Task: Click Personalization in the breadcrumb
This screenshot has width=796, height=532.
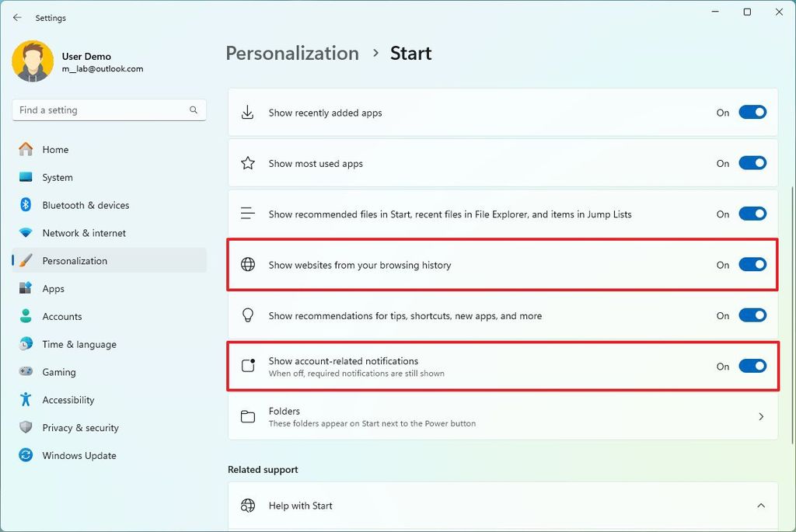Action: click(x=292, y=53)
